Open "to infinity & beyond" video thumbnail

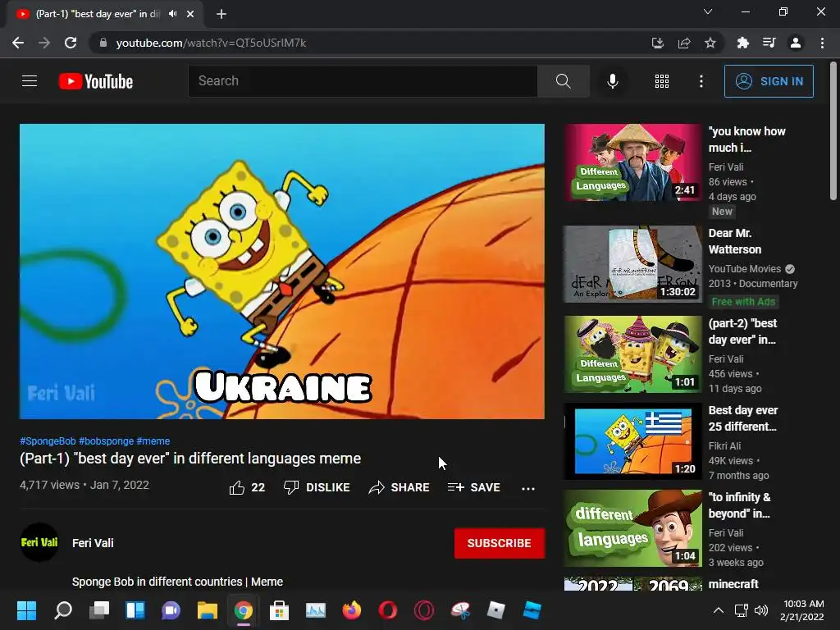tap(632, 528)
